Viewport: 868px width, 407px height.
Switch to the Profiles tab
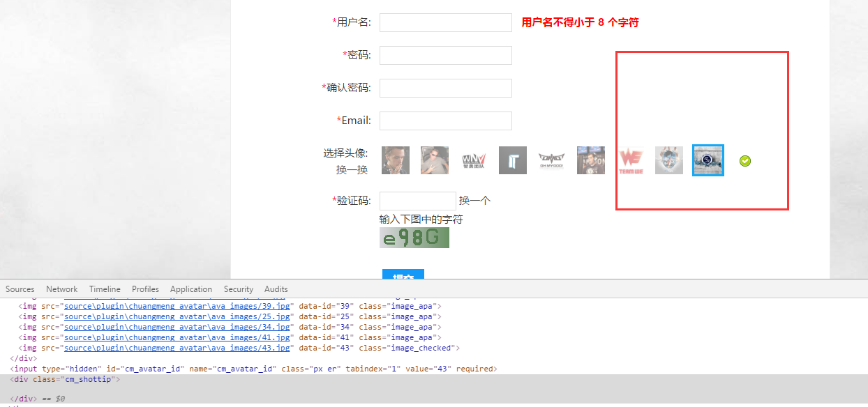coord(145,289)
